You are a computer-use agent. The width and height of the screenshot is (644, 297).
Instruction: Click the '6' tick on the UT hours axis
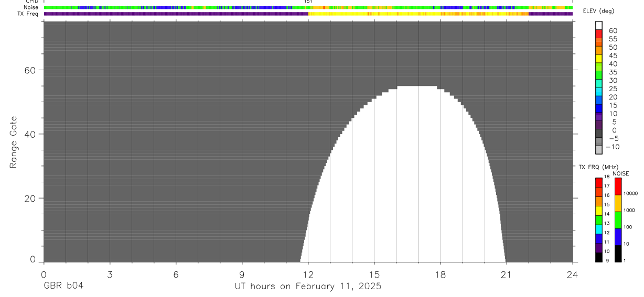coord(176,274)
